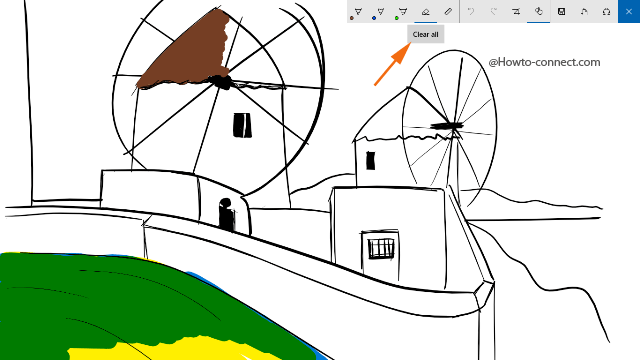Redo the undone stroke

(493, 12)
